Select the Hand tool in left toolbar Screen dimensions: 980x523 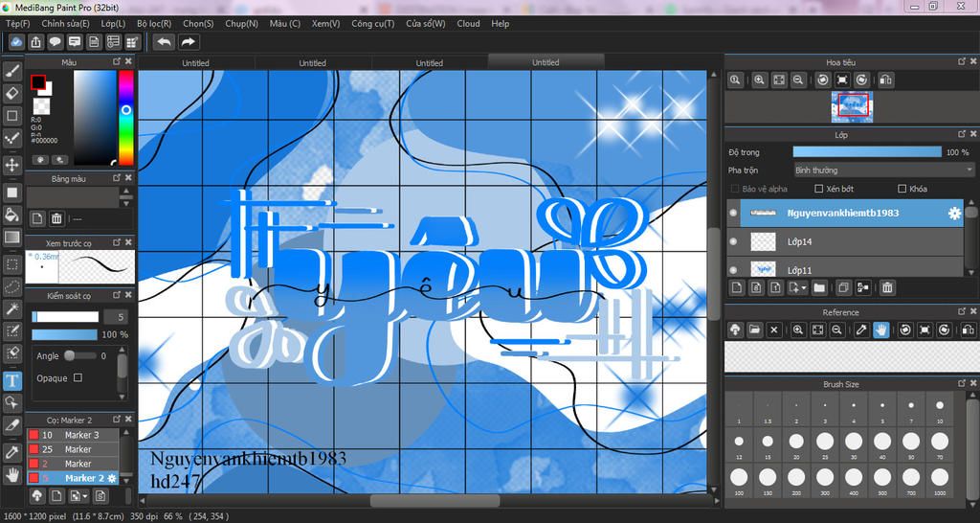(x=11, y=474)
